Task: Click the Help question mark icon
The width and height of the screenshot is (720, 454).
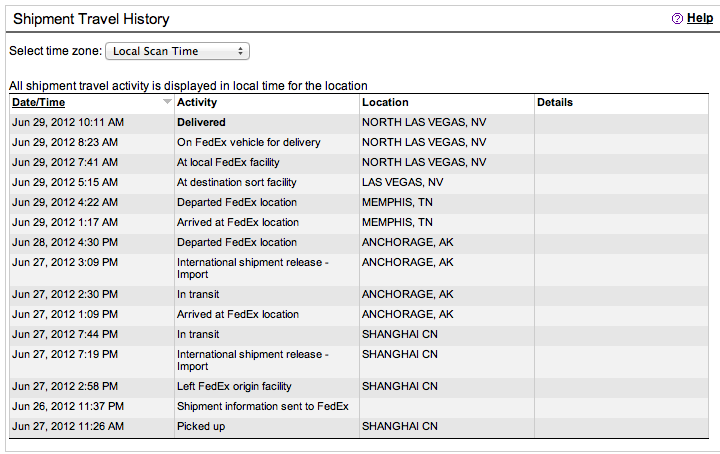Action: click(677, 18)
